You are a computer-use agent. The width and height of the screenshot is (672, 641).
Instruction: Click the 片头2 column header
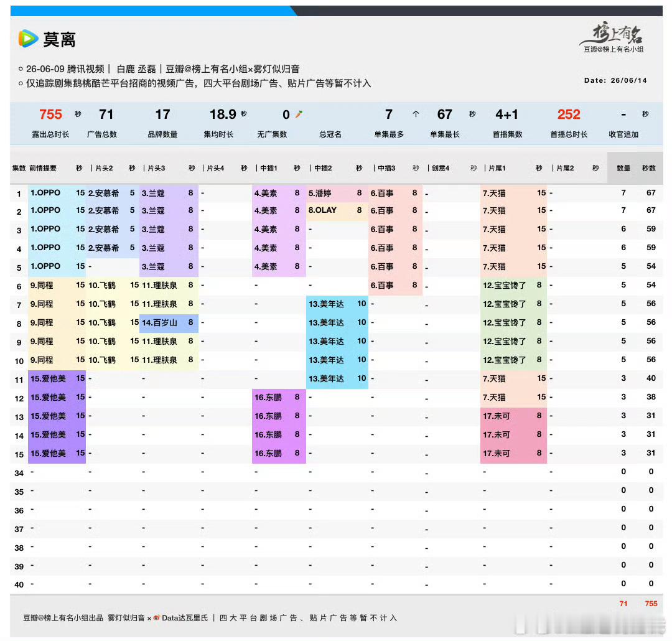(104, 168)
